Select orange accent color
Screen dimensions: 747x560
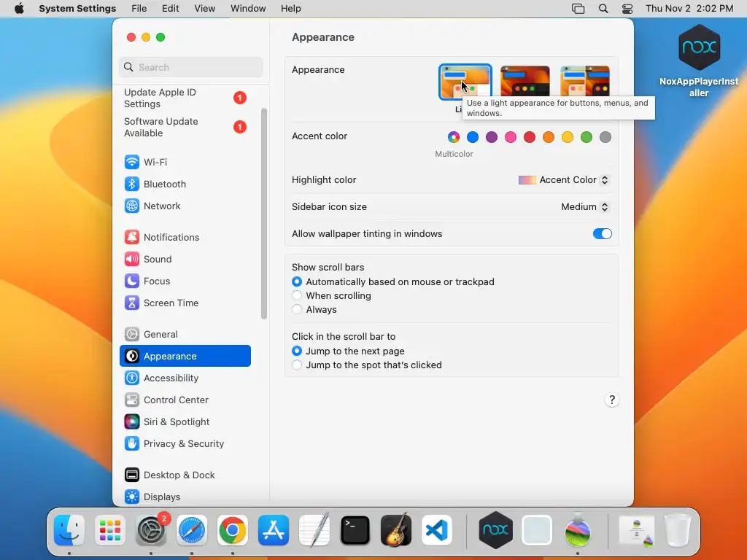pyautogui.click(x=549, y=137)
